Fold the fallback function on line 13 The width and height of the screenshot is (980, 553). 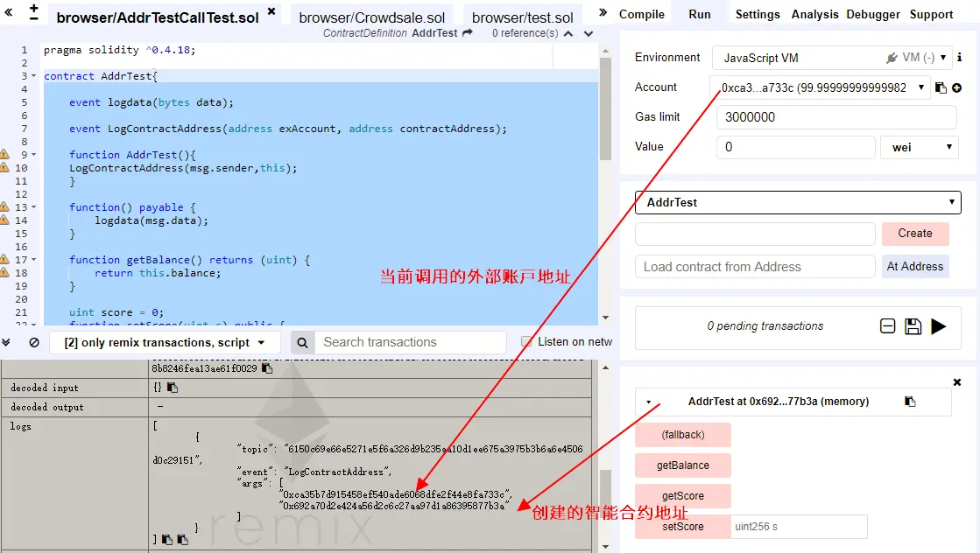tap(34, 206)
